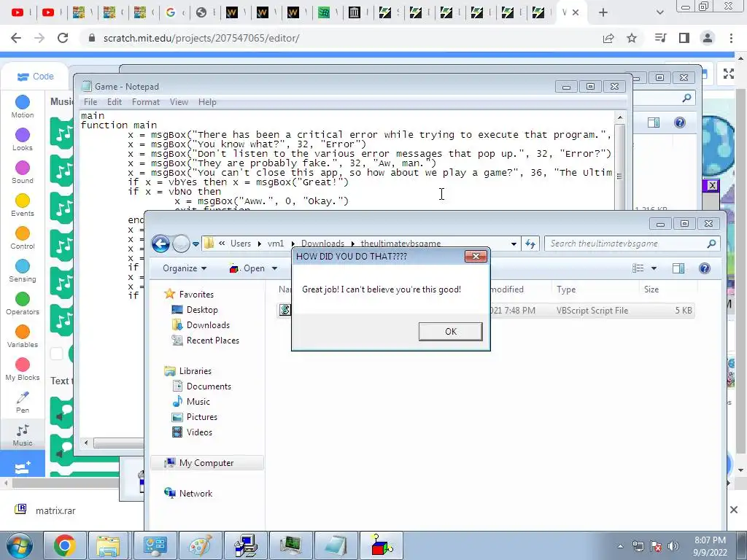Open the Documents library
Screen dimensions: 747x560
202,386
